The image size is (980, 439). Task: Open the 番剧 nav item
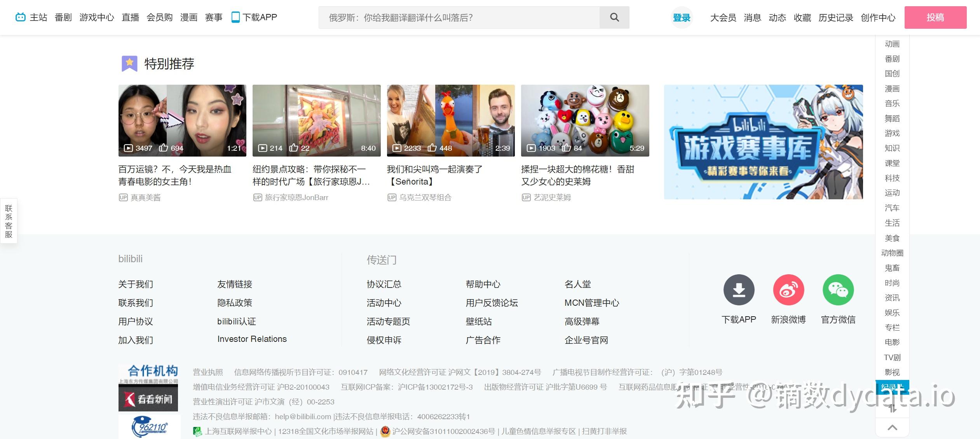[63, 17]
